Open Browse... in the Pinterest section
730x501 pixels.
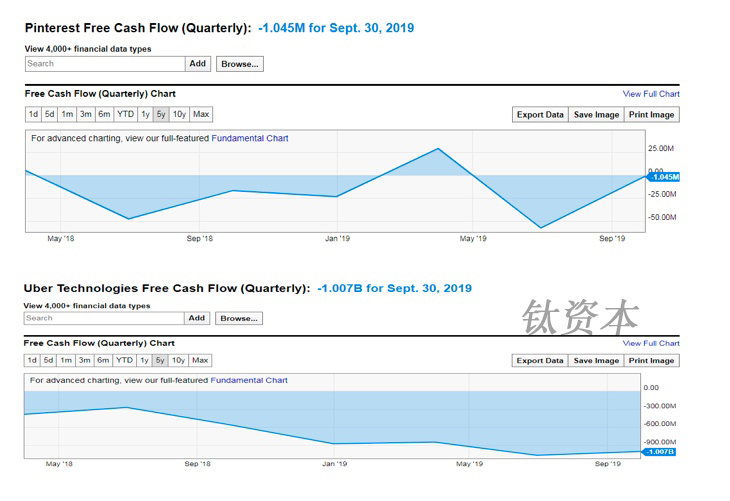coord(240,63)
